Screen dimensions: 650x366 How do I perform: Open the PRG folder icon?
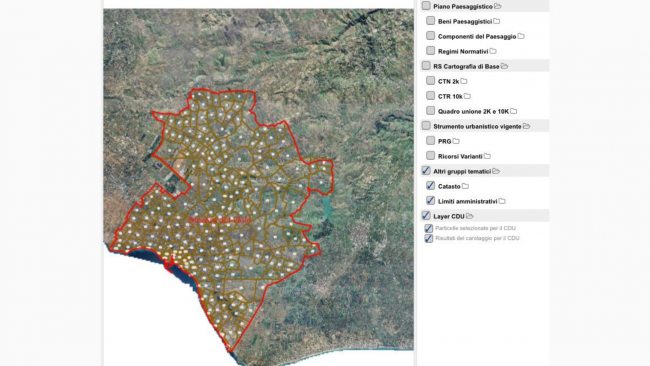pos(456,141)
